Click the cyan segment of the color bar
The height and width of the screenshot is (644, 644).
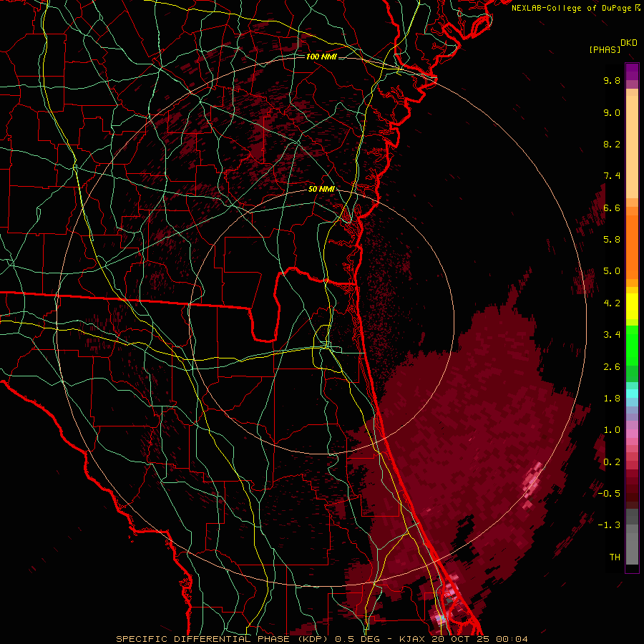[632, 394]
